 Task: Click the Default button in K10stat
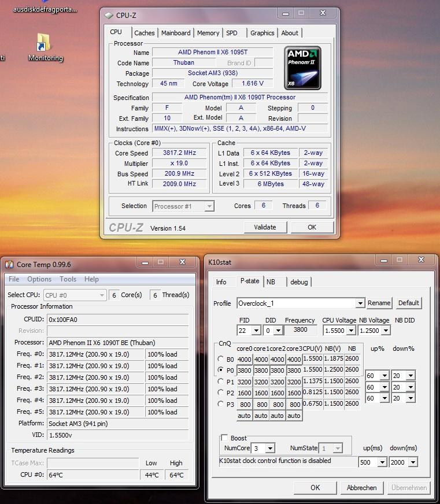pos(408,303)
